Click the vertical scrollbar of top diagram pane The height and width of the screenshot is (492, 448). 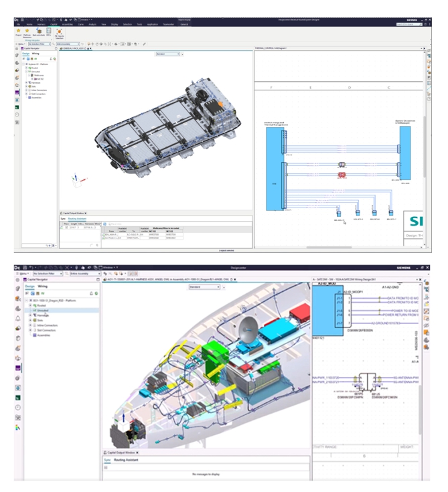click(425, 147)
